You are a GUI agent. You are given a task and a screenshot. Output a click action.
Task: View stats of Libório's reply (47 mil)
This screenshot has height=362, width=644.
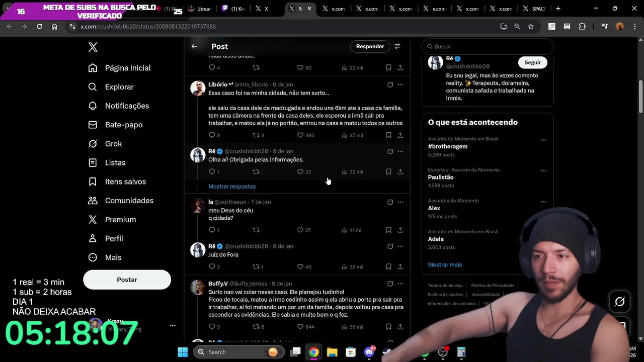coord(352,135)
